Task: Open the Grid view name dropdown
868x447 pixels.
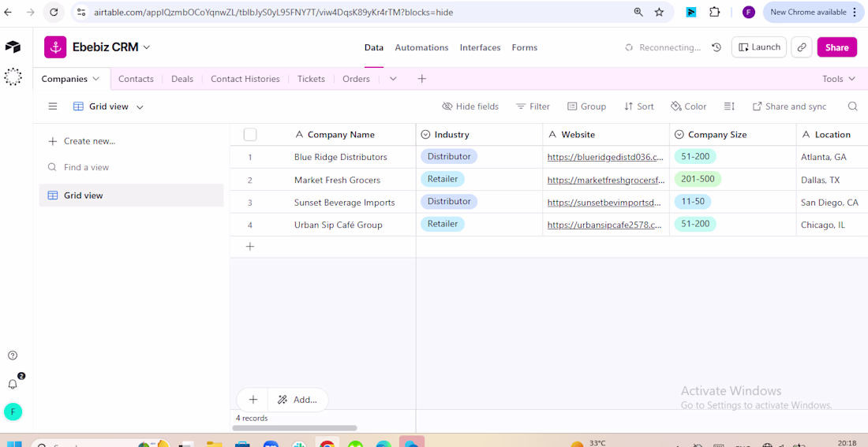Action: point(109,106)
